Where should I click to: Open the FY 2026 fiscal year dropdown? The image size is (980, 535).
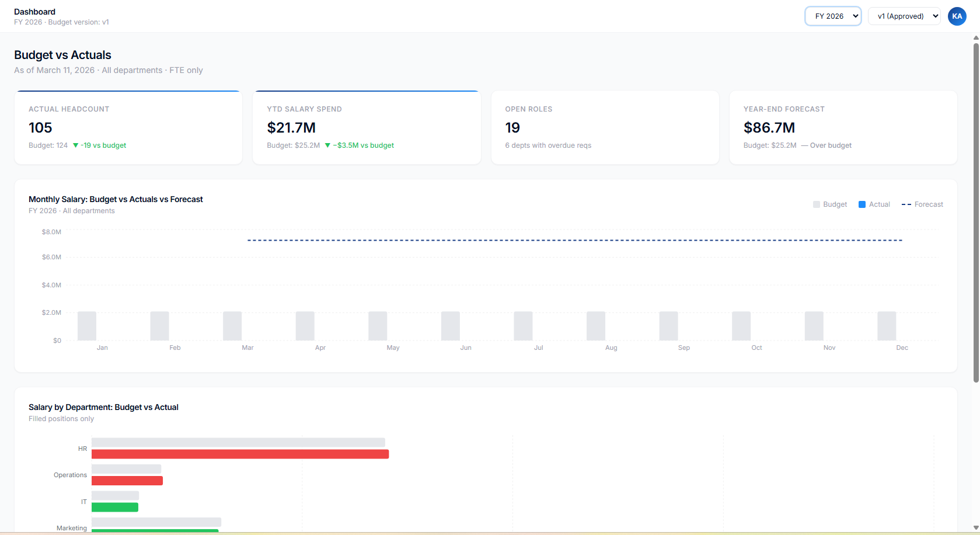coord(833,16)
